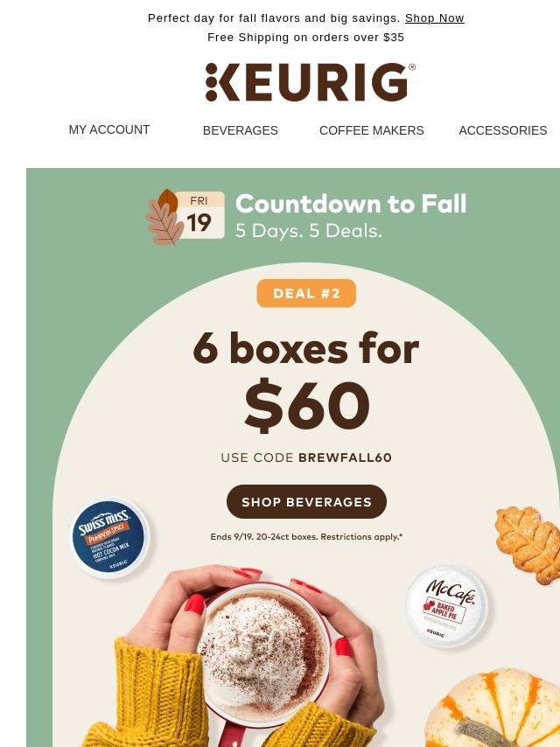Open the Beverages menu item
This screenshot has height=747, width=560.
241,130
